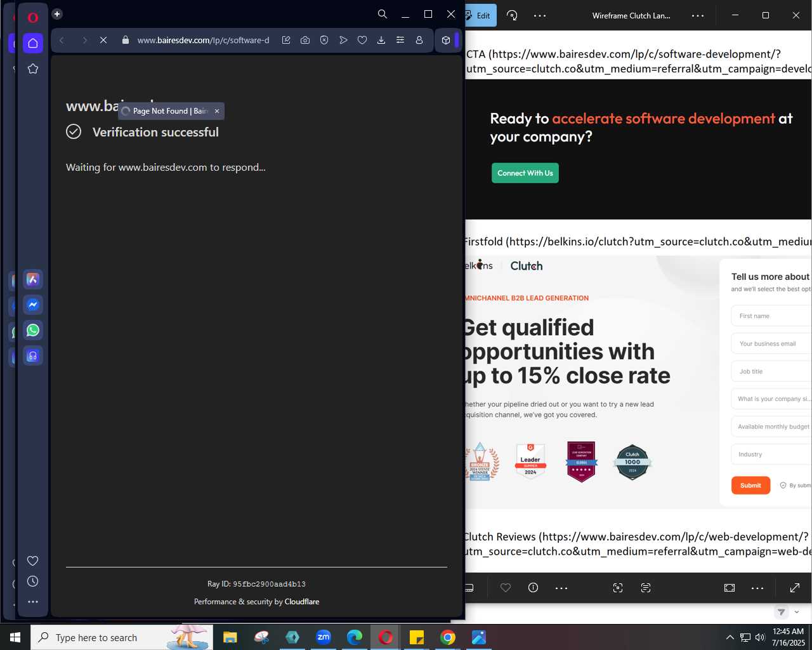Click the Clutch logo in image
The height and width of the screenshot is (650, 812).
tap(527, 266)
